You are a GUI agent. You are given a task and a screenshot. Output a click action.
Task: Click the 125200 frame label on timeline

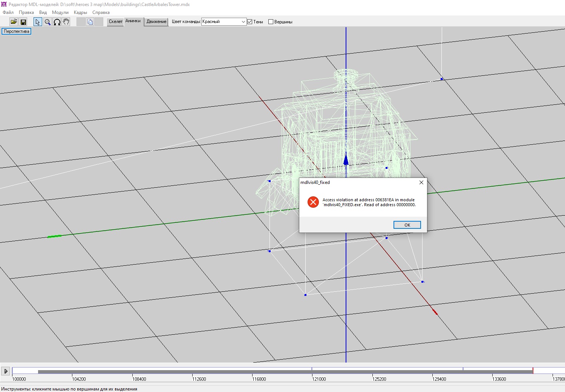[379, 379]
